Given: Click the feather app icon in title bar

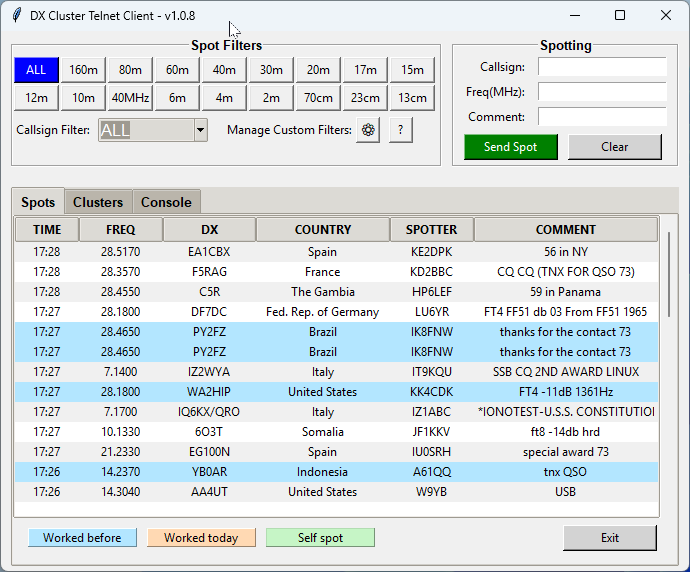Looking at the screenshot, I should [x=15, y=15].
